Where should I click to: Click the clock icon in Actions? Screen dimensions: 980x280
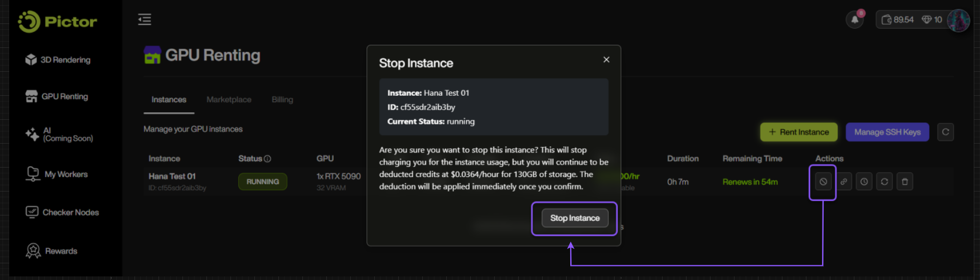click(864, 182)
